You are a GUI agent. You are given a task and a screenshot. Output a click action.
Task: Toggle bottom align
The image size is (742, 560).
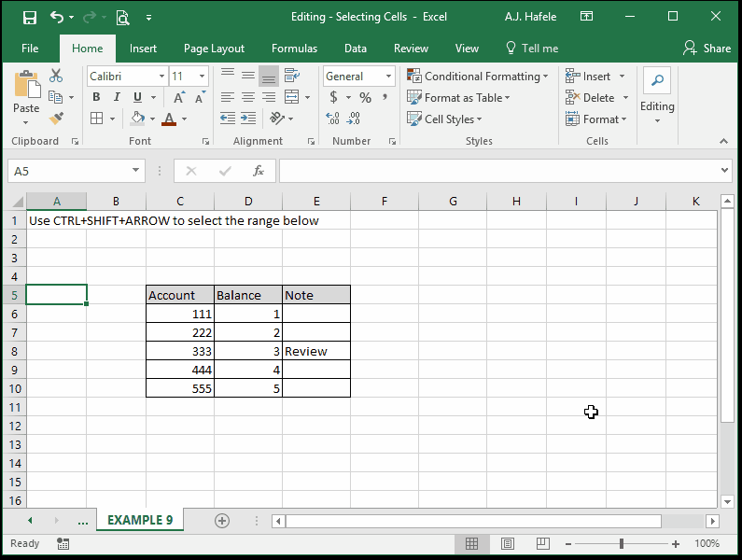[269, 76]
